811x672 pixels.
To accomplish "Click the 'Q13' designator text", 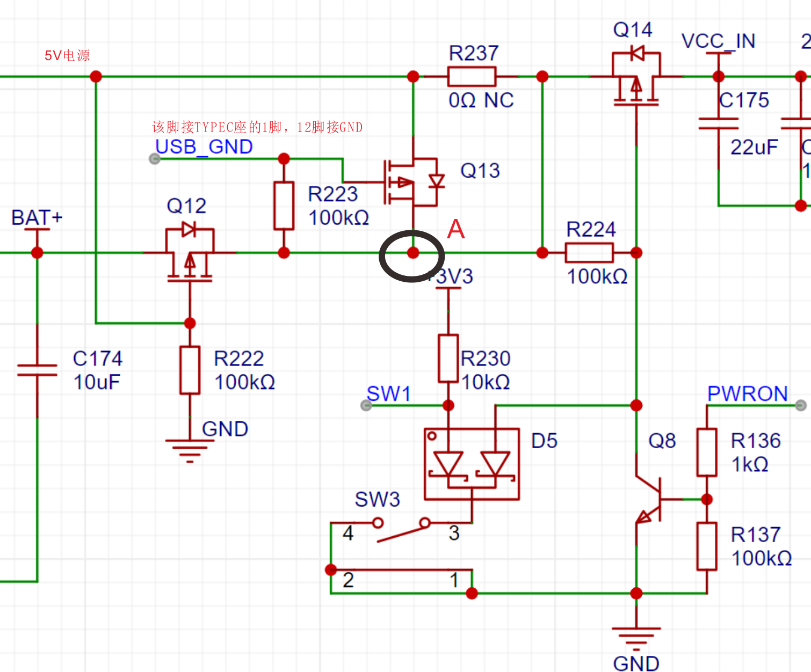I will (x=480, y=171).
